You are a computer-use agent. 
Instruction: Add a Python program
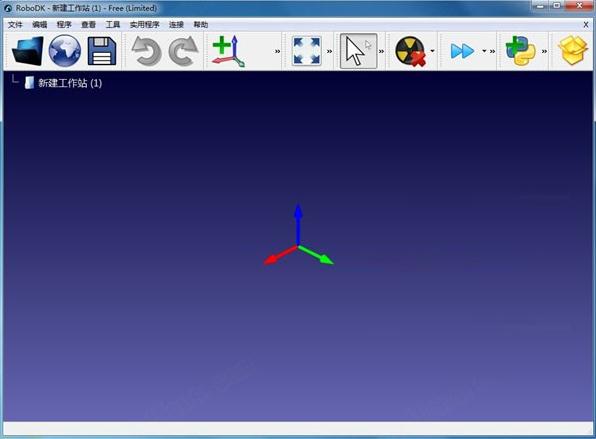click(521, 51)
